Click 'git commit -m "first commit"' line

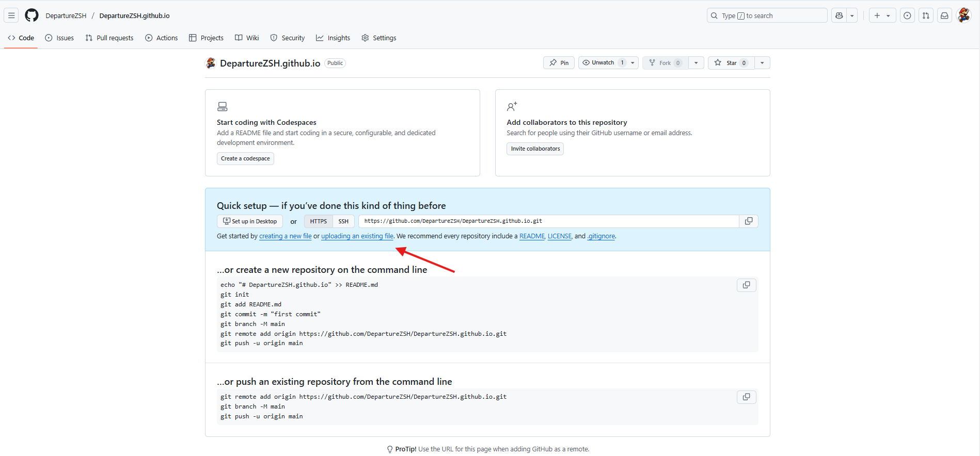tap(271, 314)
